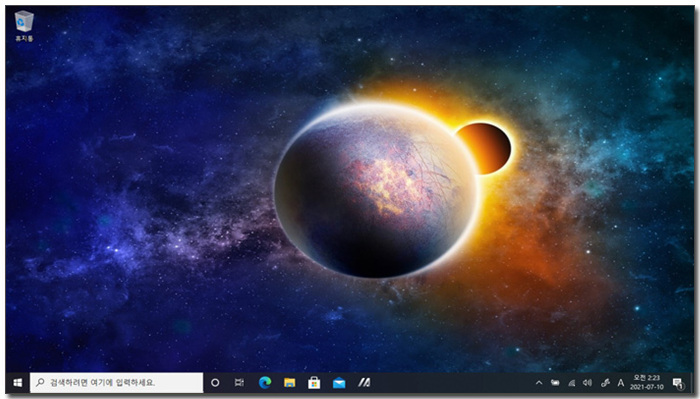Open File Explorer from the taskbar
The width and height of the screenshot is (700, 399).
point(290,383)
